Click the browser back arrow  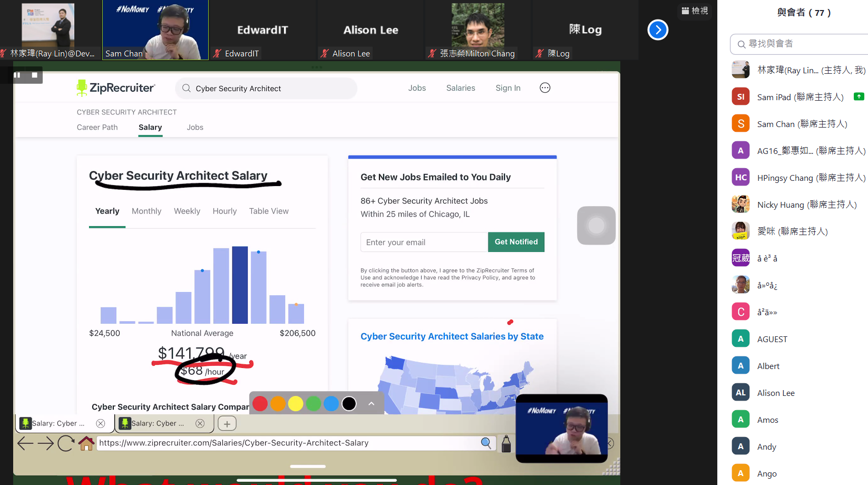click(x=25, y=443)
